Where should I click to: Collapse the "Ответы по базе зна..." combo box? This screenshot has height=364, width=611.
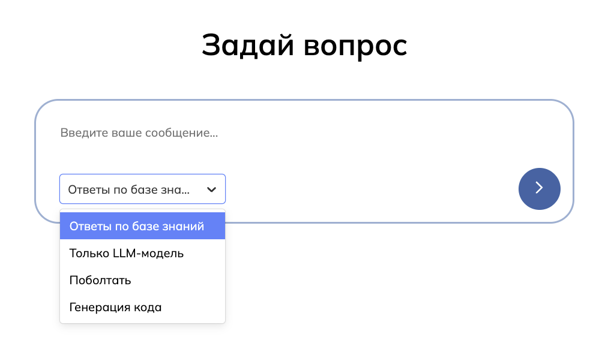click(x=142, y=189)
